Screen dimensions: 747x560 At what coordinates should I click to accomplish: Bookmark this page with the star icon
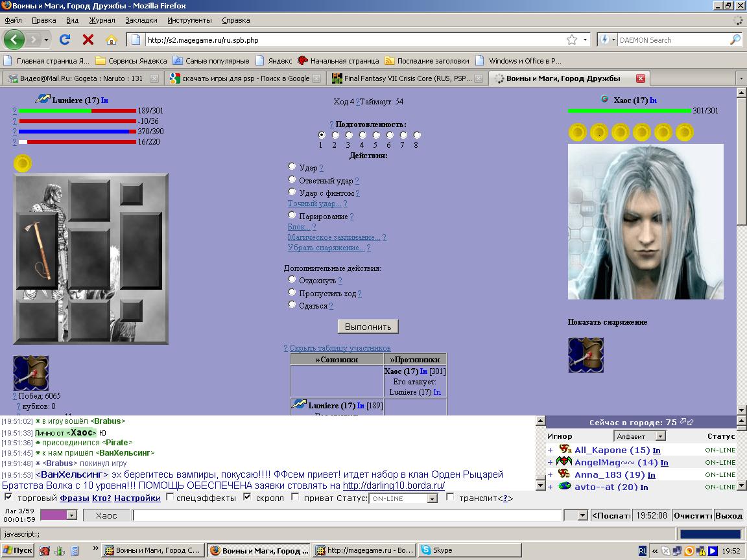coord(572,40)
